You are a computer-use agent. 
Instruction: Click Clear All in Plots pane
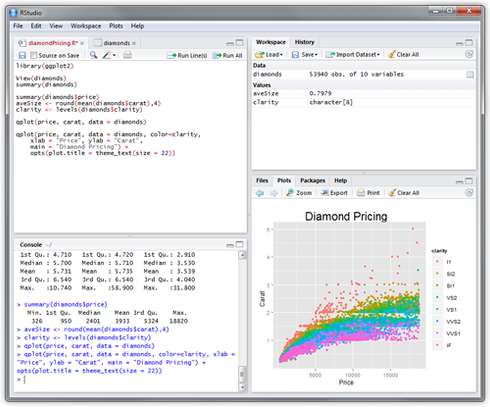[x=404, y=193]
